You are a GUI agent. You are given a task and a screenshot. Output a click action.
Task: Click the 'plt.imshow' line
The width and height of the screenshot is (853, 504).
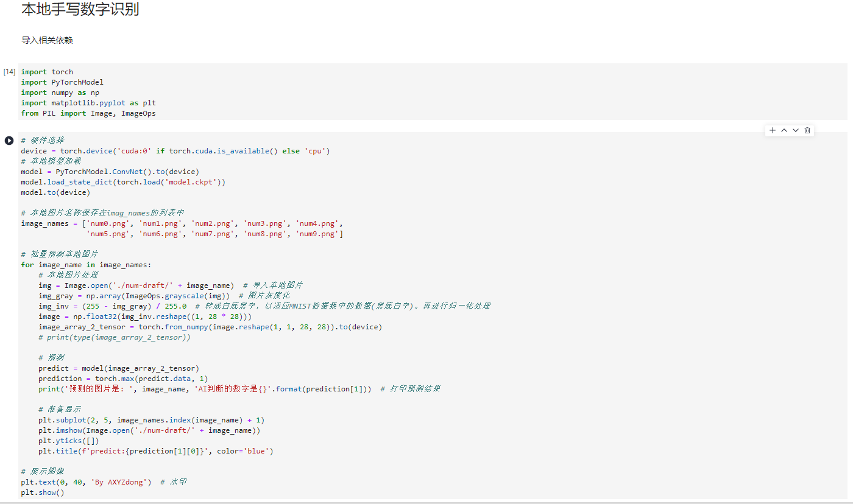coord(149,430)
